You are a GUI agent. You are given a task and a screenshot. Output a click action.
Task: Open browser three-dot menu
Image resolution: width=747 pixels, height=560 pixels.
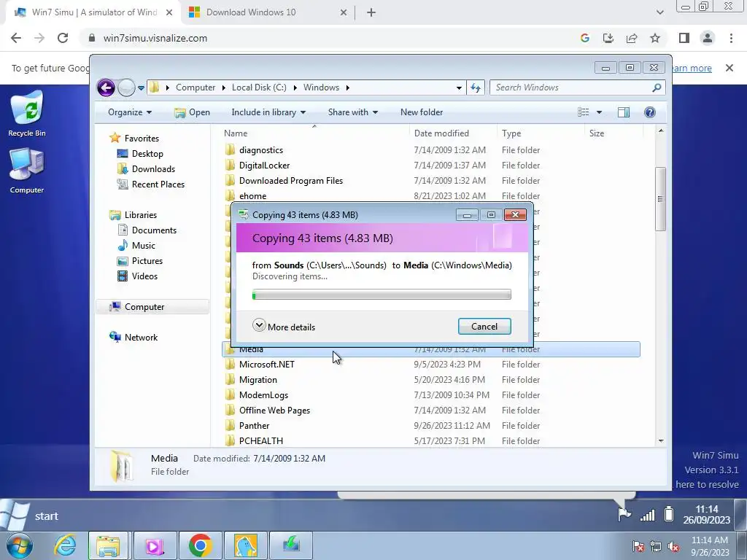[x=731, y=38]
